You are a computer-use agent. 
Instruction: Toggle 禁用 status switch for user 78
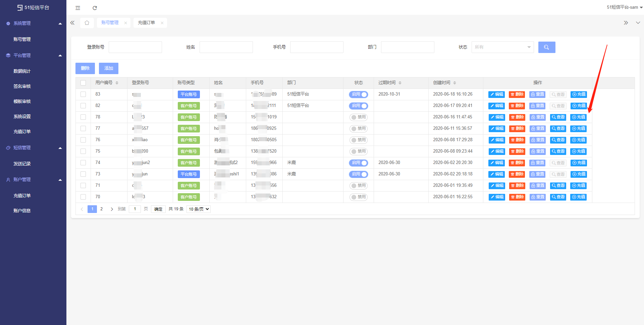coord(359,117)
